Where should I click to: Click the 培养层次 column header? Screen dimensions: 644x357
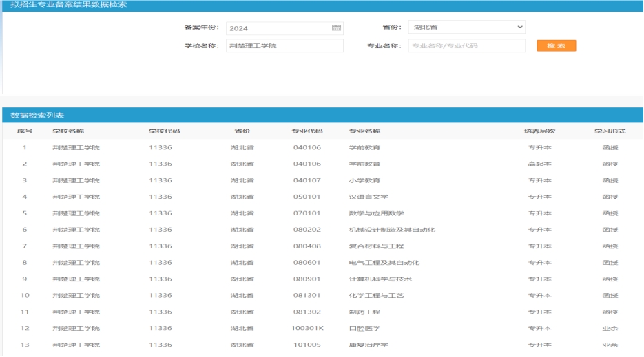pos(539,131)
